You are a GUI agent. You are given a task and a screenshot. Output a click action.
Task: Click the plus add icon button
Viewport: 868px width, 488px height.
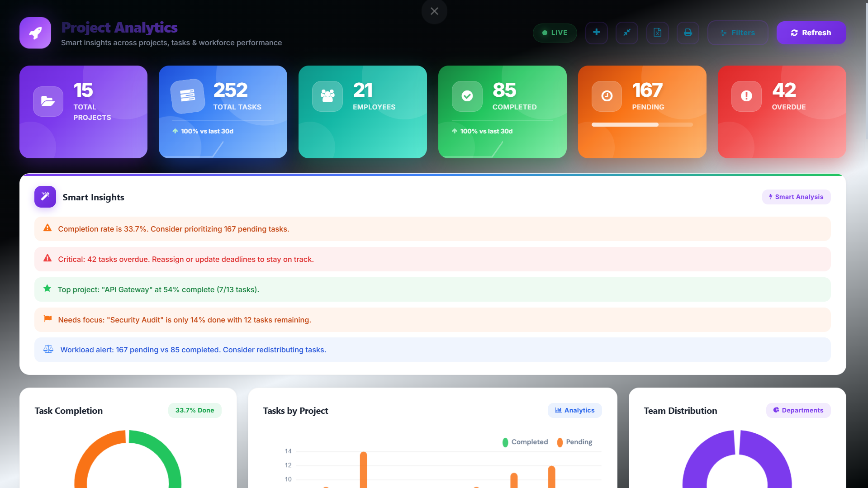click(596, 33)
